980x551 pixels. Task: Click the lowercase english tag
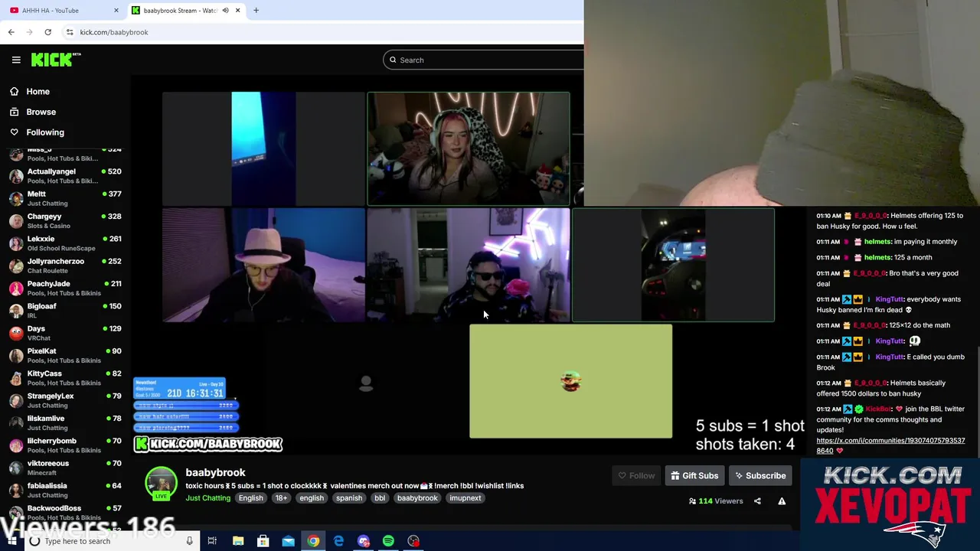click(312, 498)
